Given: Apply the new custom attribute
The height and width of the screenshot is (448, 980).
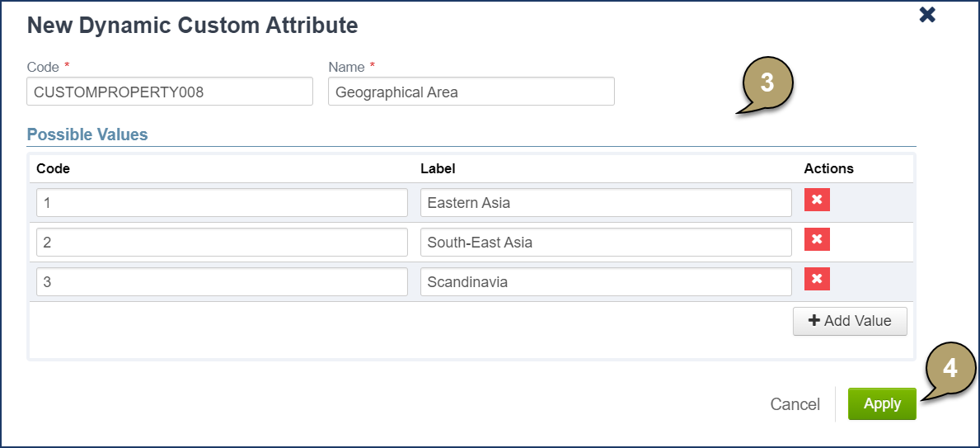Looking at the screenshot, I should tap(882, 404).
